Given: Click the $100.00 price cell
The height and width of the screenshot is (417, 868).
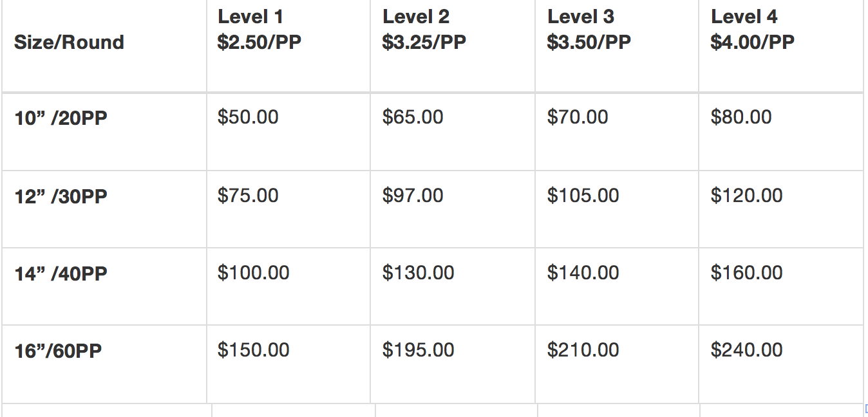Looking at the screenshot, I should pos(253,272).
